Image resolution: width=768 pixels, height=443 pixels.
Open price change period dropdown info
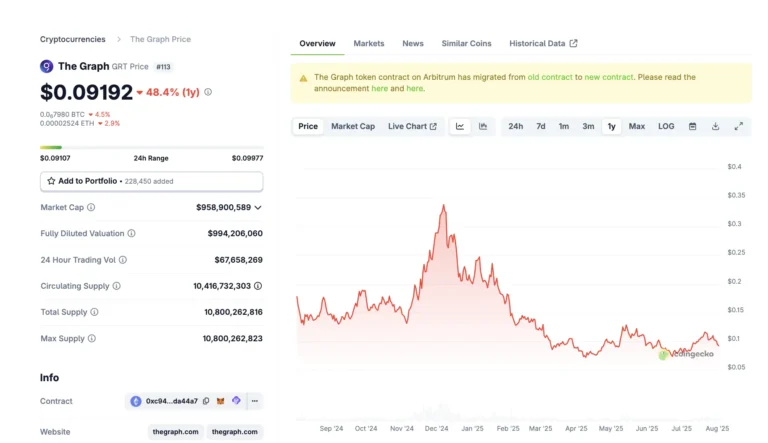click(208, 92)
